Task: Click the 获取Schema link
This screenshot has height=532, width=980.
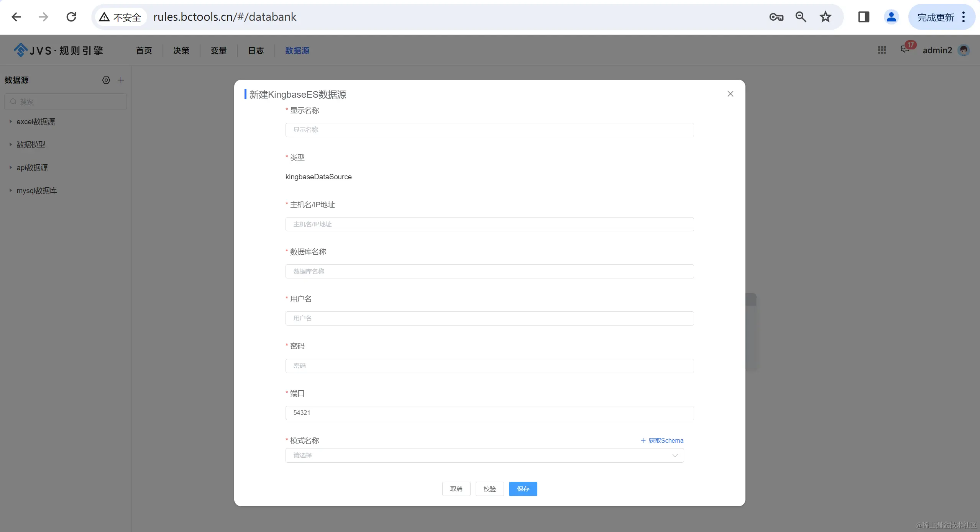Action: [662, 440]
